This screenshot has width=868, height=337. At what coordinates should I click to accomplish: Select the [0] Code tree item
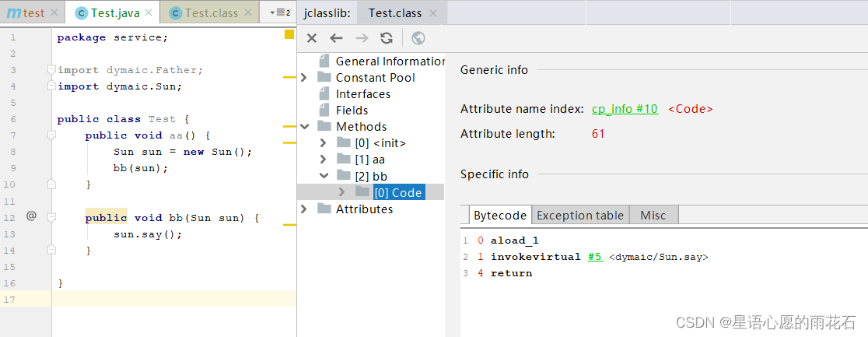[399, 192]
